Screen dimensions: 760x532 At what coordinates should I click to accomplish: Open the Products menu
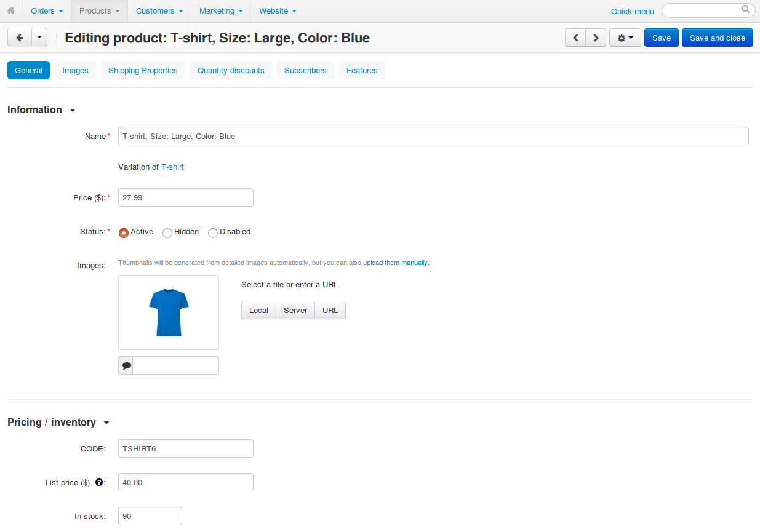coord(100,10)
